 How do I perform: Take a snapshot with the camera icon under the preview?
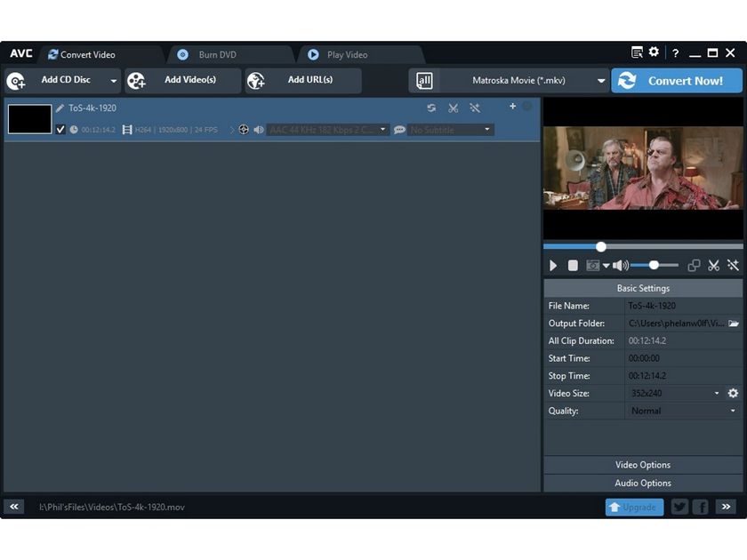pos(594,265)
